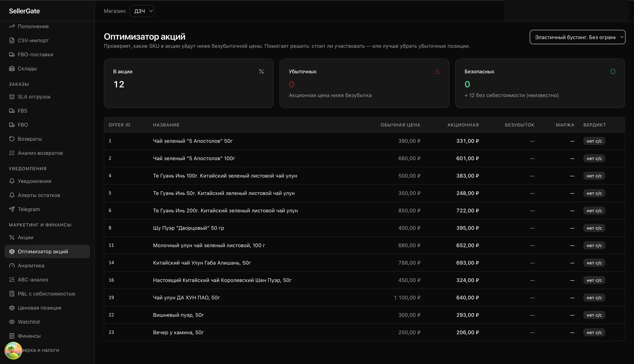Click the SellerGate logo link
634x364 pixels.
(24, 11)
